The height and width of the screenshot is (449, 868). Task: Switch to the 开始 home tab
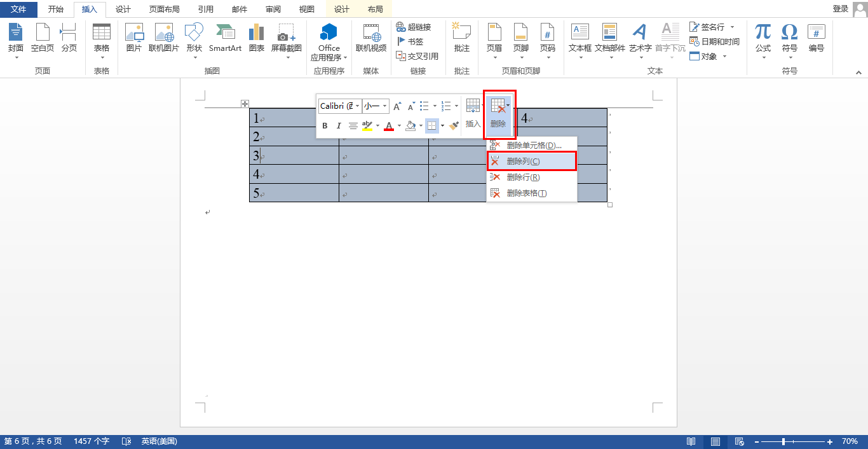pos(56,9)
